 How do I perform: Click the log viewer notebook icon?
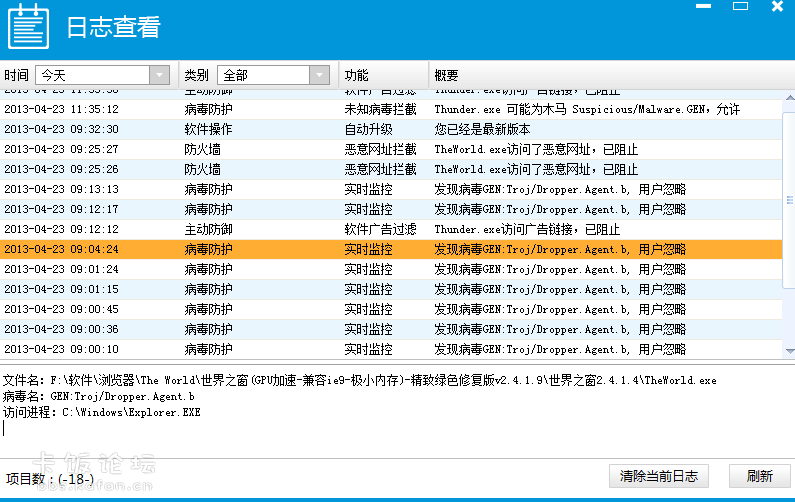(28, 26)
